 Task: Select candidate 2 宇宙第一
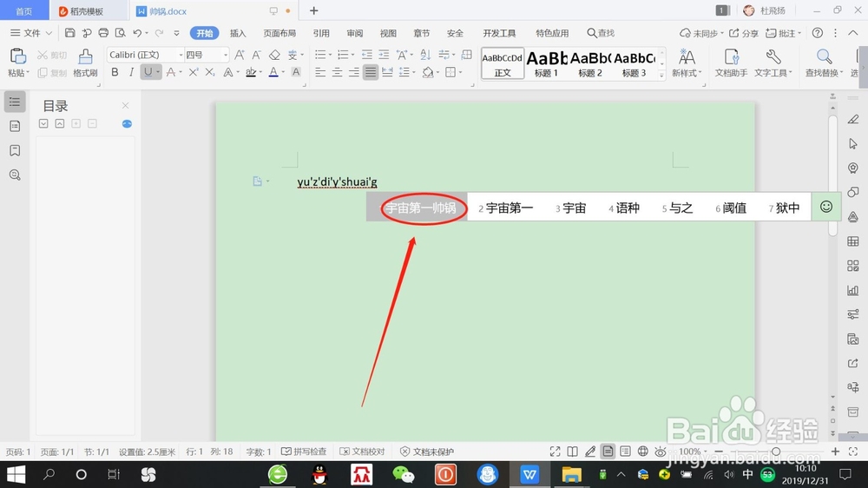click(x=505, y=208)
